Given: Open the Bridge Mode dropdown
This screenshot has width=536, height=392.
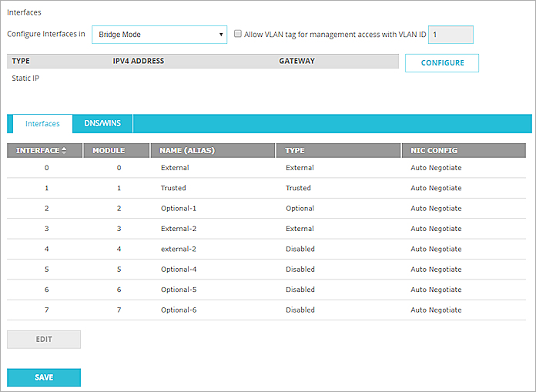Looking at the screenshot, I should coord(159,34).
